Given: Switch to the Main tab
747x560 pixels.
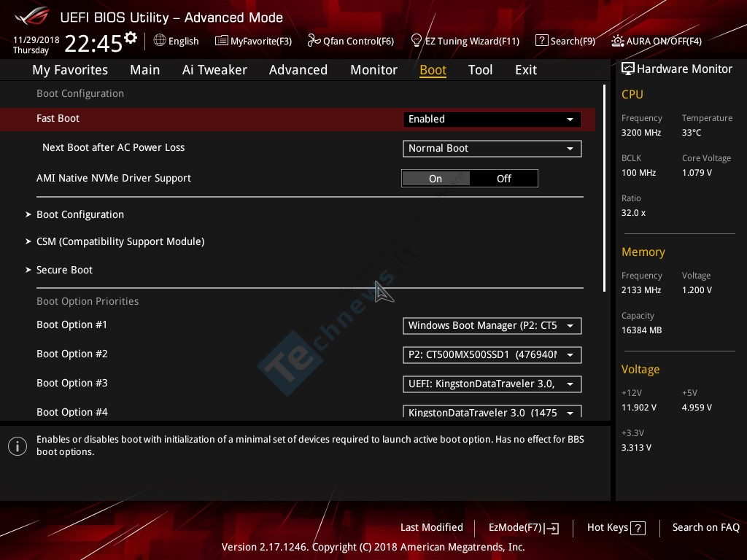Looking at the screenshot, I should 145,70.
